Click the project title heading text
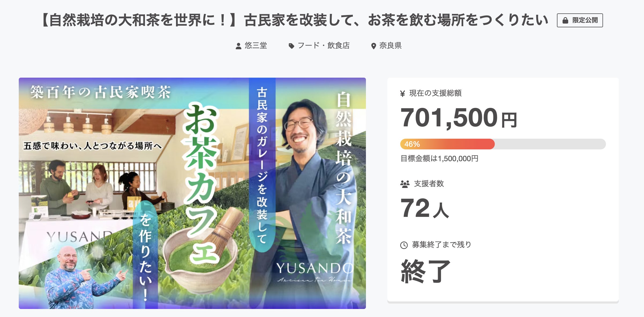Screen dimensions: 644x317 (x=294, y=20)
